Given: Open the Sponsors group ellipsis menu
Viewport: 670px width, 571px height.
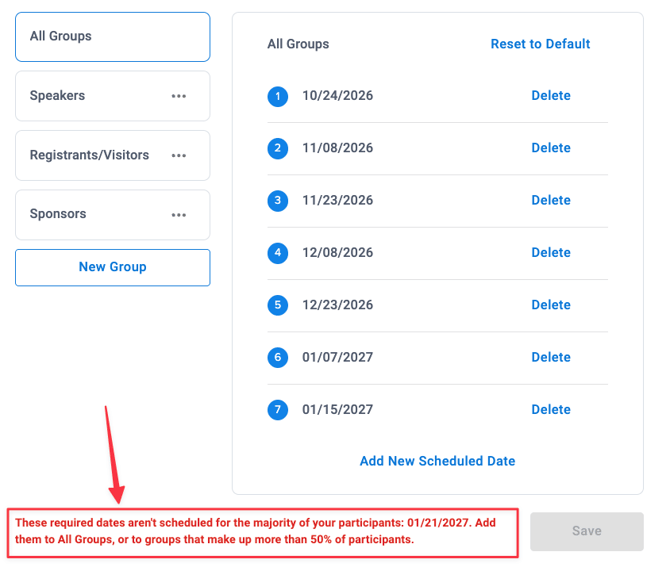Looking at the screenshot, I should pos(179,215).
